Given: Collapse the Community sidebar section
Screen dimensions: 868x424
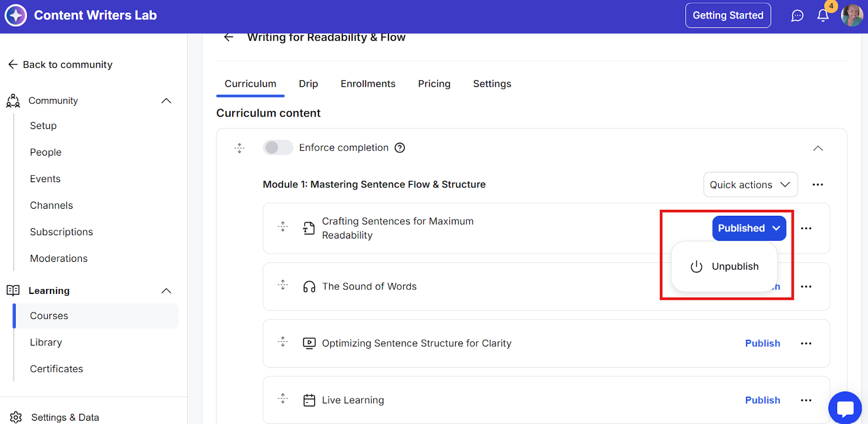Looking at the screenshot, I should click(167, 101).
